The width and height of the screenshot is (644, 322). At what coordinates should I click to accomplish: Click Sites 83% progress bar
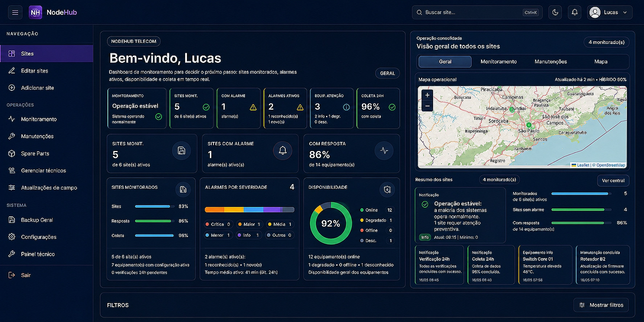pos(154,206)
